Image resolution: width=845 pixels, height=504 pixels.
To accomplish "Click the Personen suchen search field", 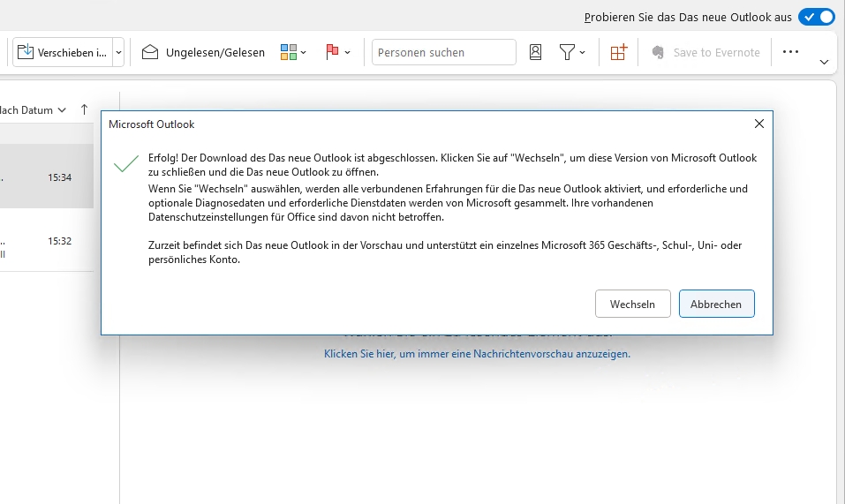I will pyautogui.click(x=443, y=52).
